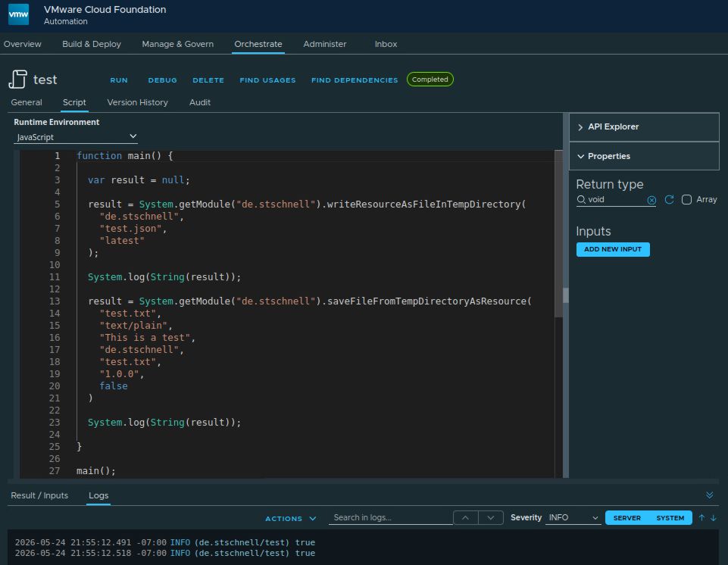Image resolution: width=728 pixels, height=565 pixels.
Task: Go to next log search match
Action: 491,517
